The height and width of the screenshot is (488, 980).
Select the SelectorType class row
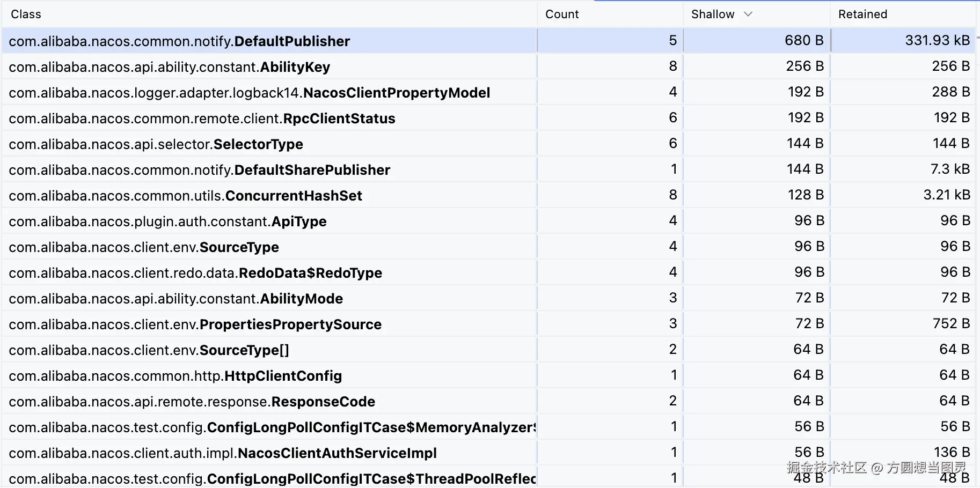pyautogui.click(x=156, y=144)
